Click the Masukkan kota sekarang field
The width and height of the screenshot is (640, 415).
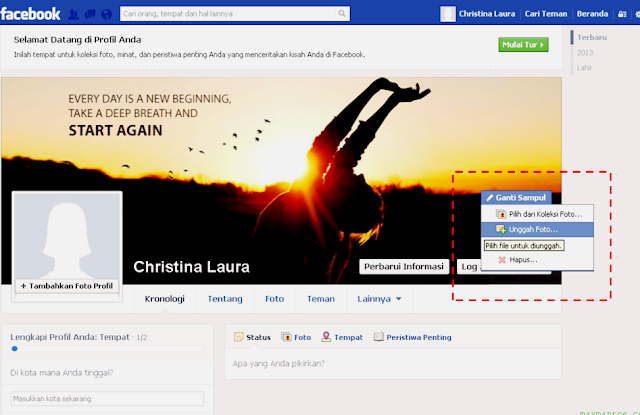tap(107, 399)
